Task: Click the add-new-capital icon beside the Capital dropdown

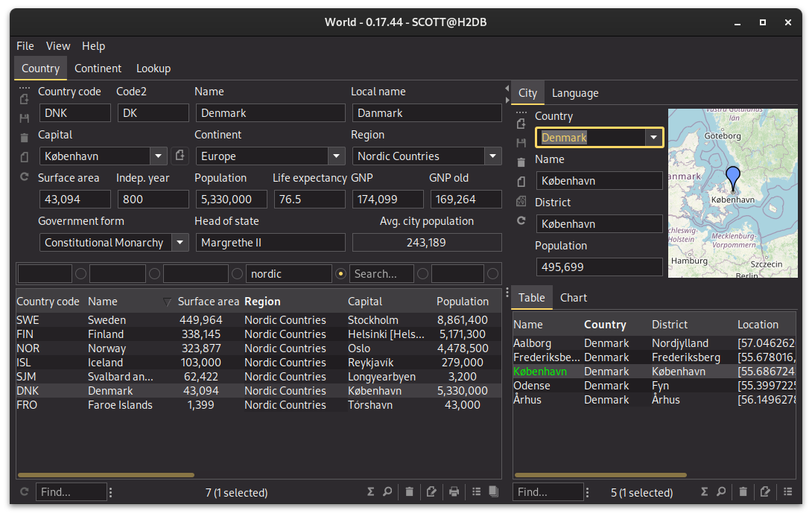Action: point(180,156)
